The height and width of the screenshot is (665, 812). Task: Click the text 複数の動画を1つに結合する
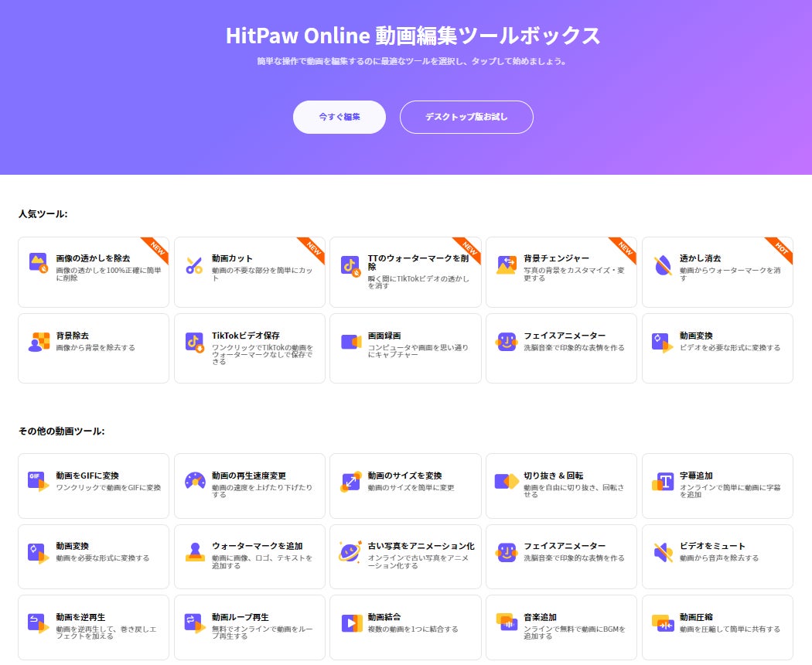(413, 629)
